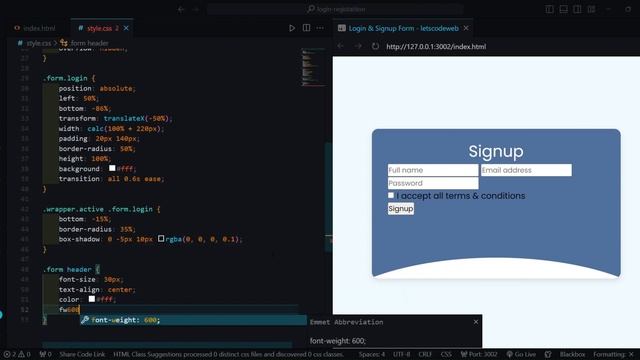Accept the font-weight: 600 Emmet suggestion
This screenshot has width=640, height=360.
(x=193, y=320)
